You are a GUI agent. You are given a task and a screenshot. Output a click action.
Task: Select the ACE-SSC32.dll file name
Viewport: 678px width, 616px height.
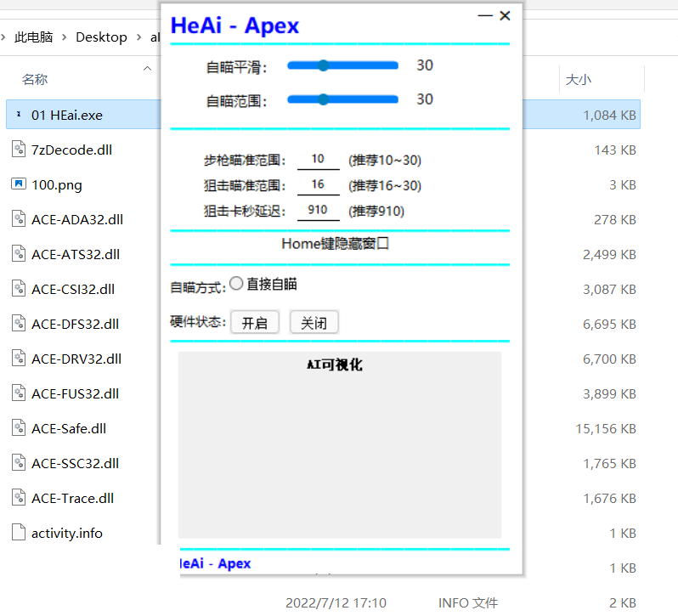[x=76, y=463]
